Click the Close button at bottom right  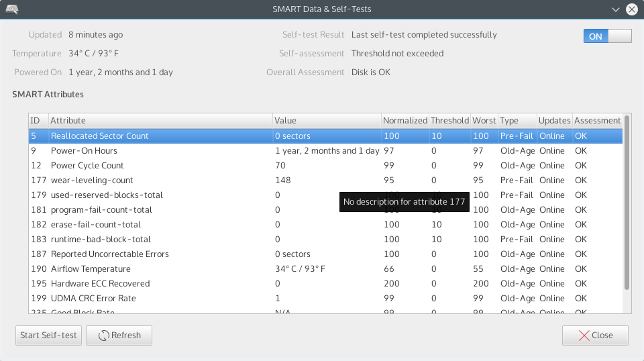(x=595, y=336)
